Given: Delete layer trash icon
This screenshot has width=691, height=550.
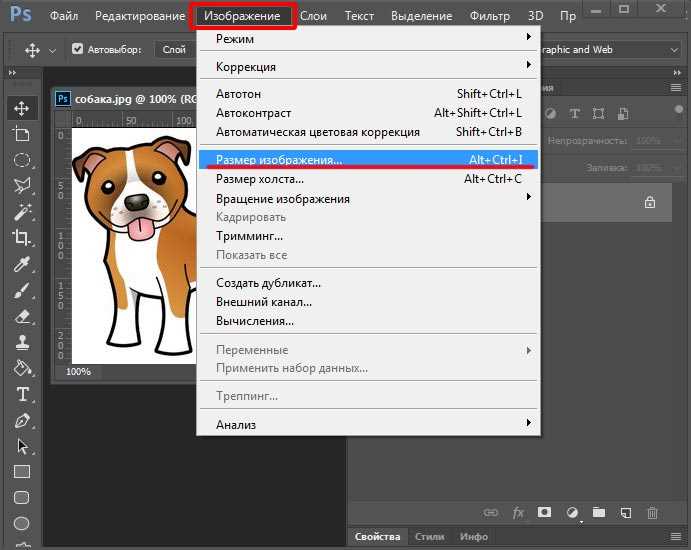Looking at the screenshot, I should coord(652,513).
